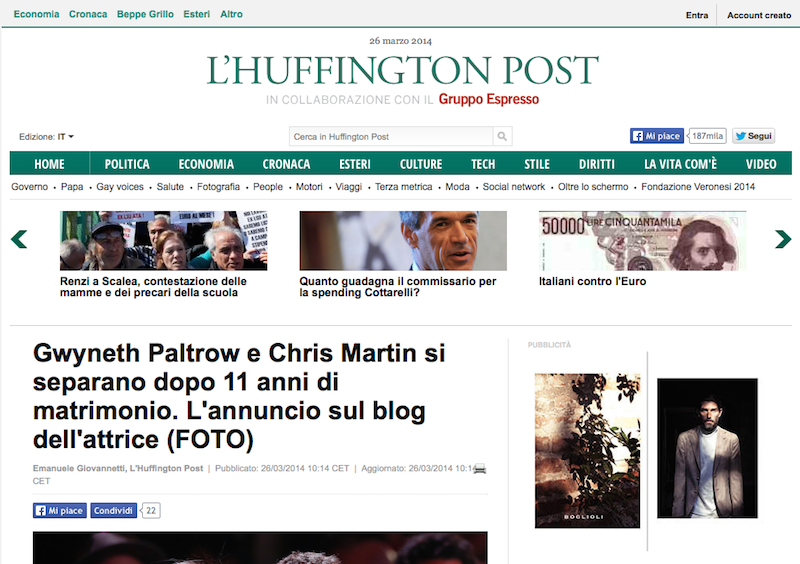Screen dimensions: 800x564
Task: Open Moda subtopic link
Action: point(457,187)
